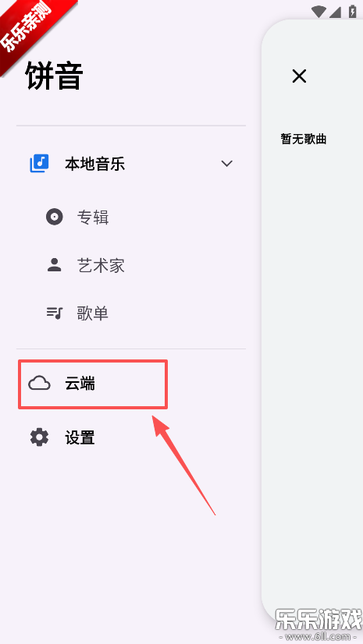Click the 本地音乐 section label
The image size is (363, 644).
click(x=95, y=164)
